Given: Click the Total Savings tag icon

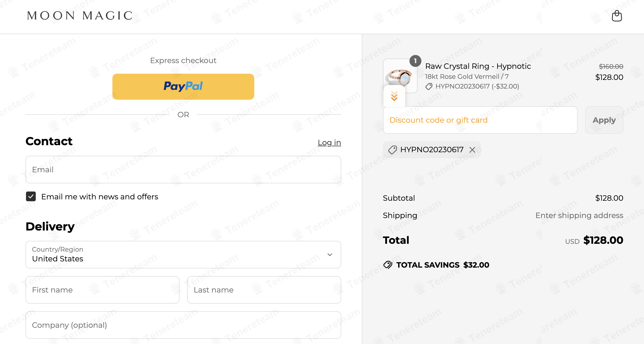Looking at the screenshot, I should [388, 265].
